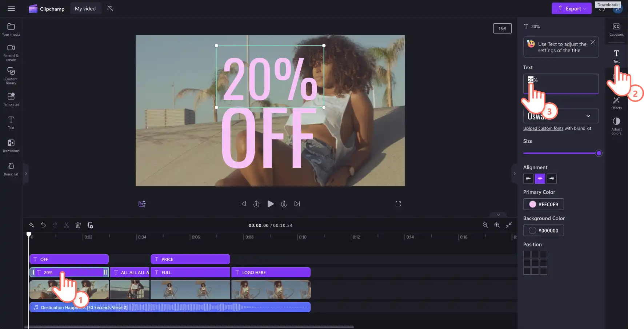Open the Transitions panel in sidebar
Screen dimensions: 644x329
tap(11, 146)
